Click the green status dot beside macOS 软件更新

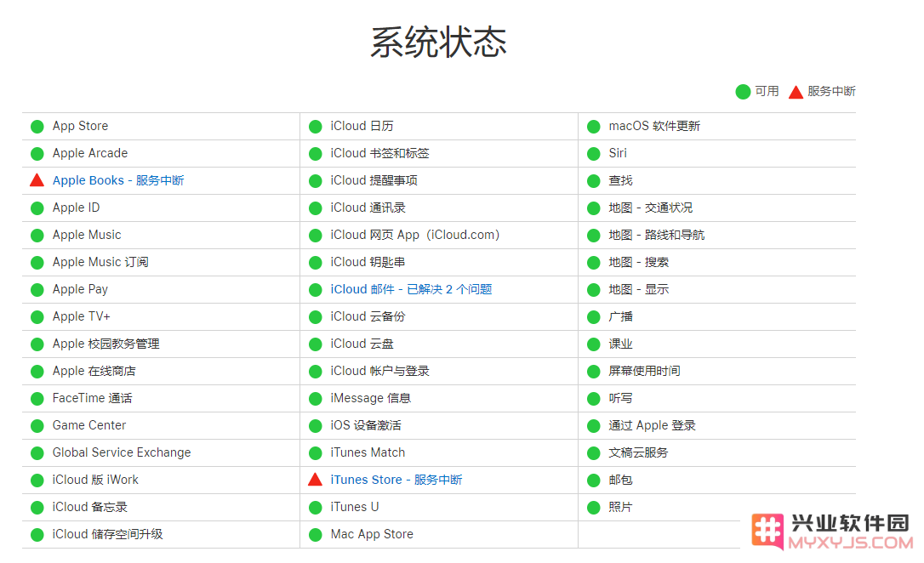593,127
